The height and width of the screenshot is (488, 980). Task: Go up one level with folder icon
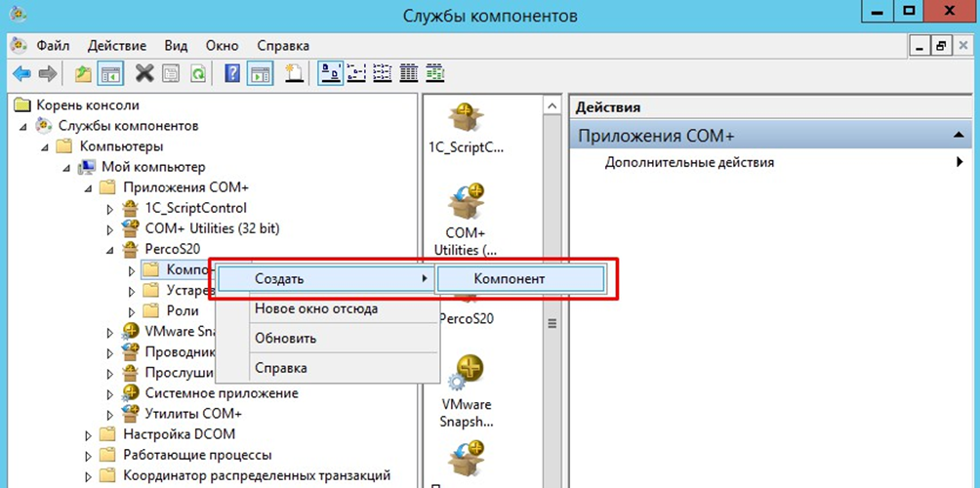click(83, 74)
